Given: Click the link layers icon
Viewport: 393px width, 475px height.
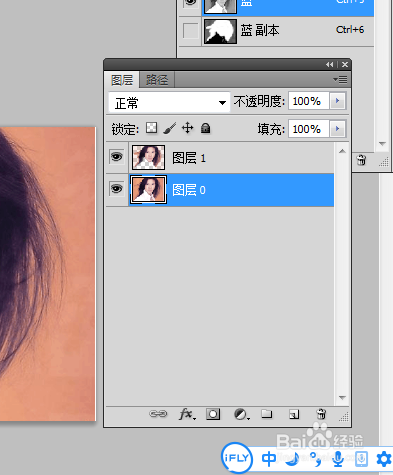Looking at the screenshot, I should 158,414.
